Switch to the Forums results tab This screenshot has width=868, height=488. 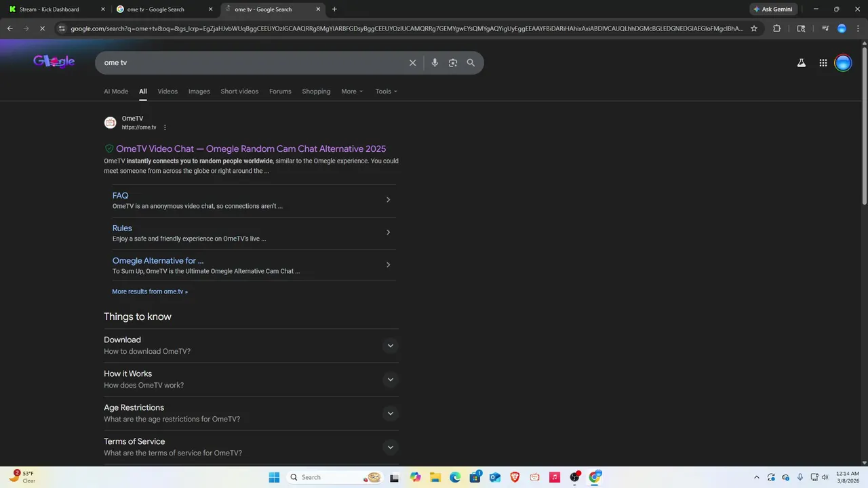[280, 91]
